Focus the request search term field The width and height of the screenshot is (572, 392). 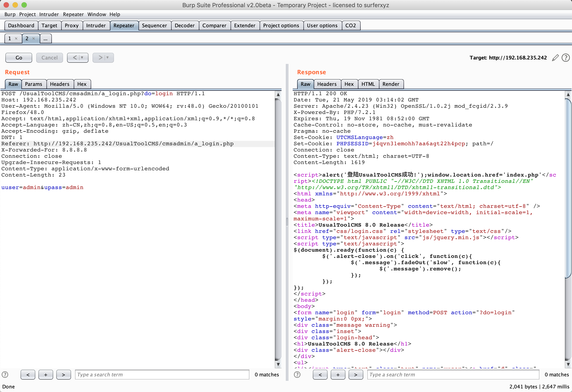[162, 375]
